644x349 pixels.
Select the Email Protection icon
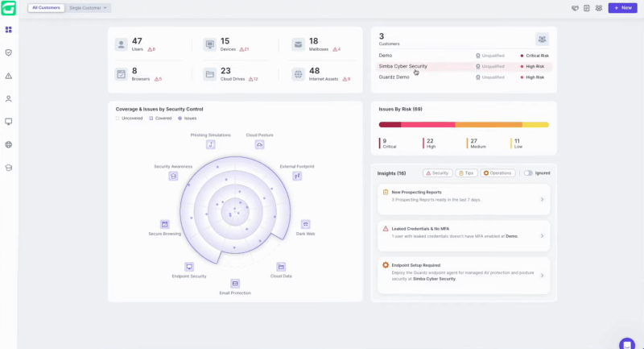[x=235, y=283]
